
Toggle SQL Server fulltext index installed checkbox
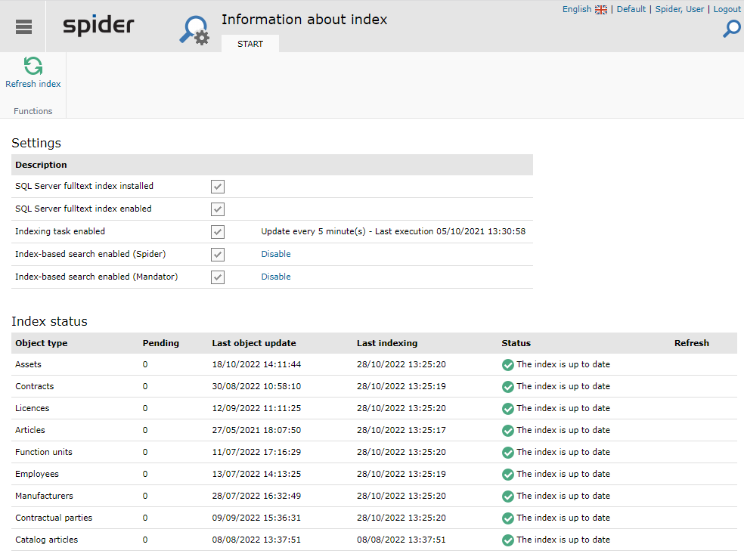click(218, 187)
